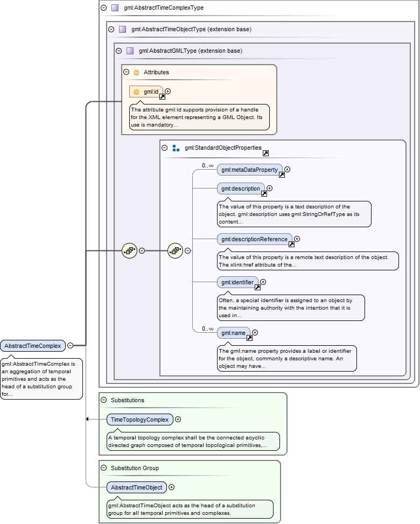Select the gml:metaDataProperty element node
Screen dimensions: 420x524
click(x=249, y=170)
